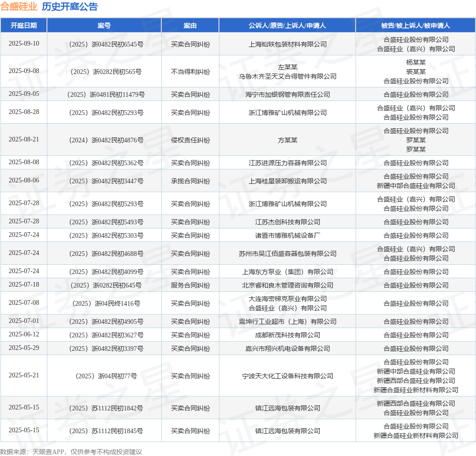Click plaintiff 嘉兴市翔兴机电设备有限公司
Viewport: 476px width, 456px height.
coord(287,349)
